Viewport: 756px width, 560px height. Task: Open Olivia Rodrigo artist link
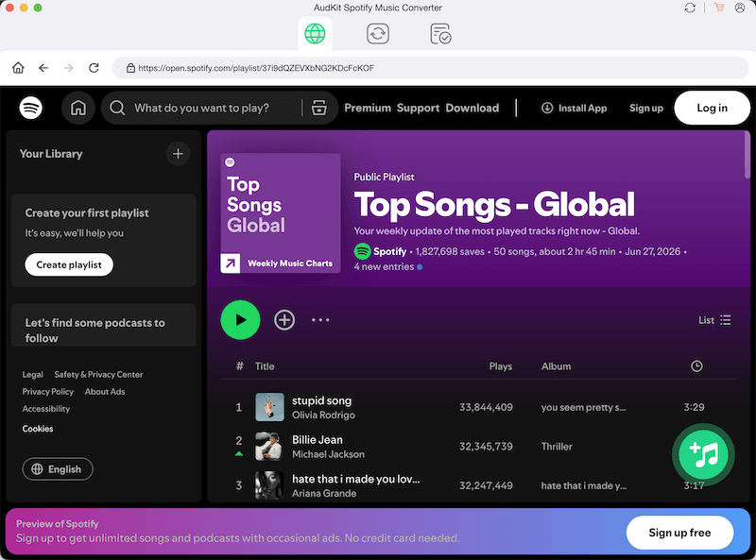(323, 415)
